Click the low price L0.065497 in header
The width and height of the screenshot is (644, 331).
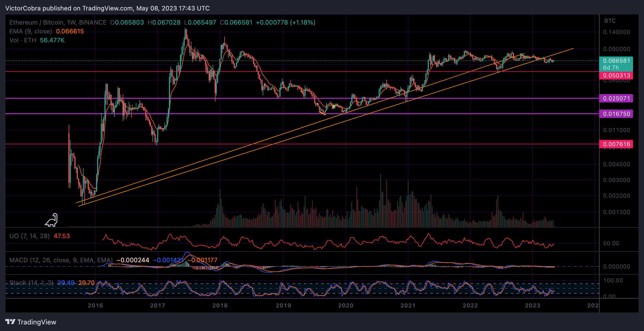(200, 22)
